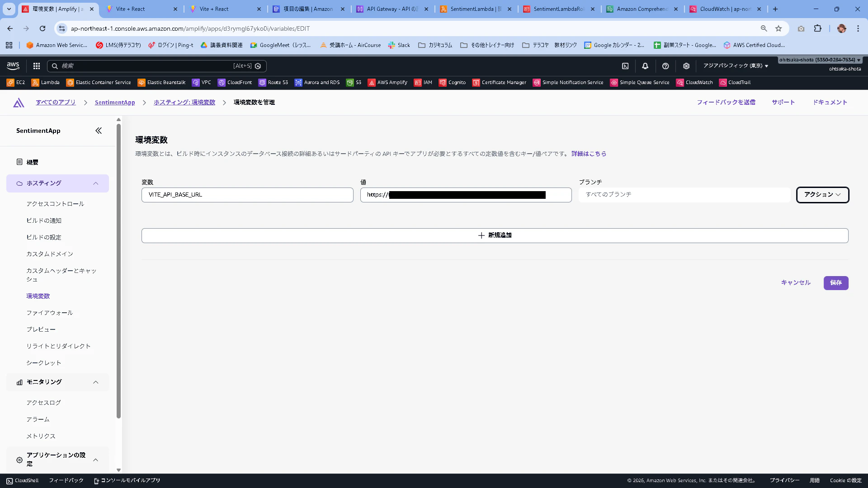The width and height of the screenshot is (868, 488).
Task: Collapse the ホスティング sidebar section
Action: pyautogui.click(x=96, y=183)
